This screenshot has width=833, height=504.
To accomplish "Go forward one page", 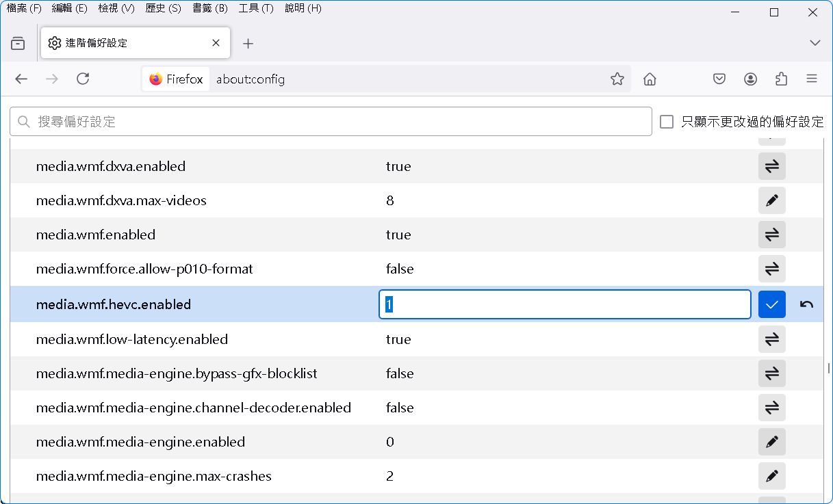I will pyautogui.click(x=52, y=79).
